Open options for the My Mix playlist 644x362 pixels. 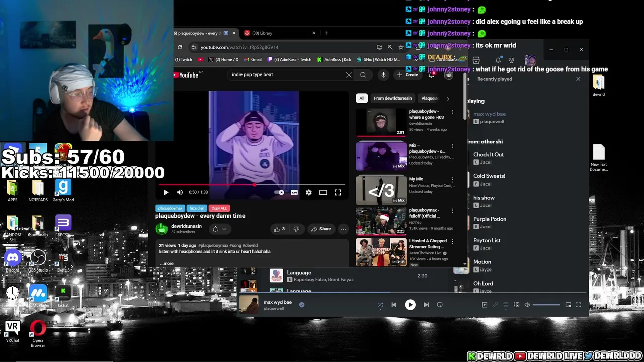click(452, 180)
